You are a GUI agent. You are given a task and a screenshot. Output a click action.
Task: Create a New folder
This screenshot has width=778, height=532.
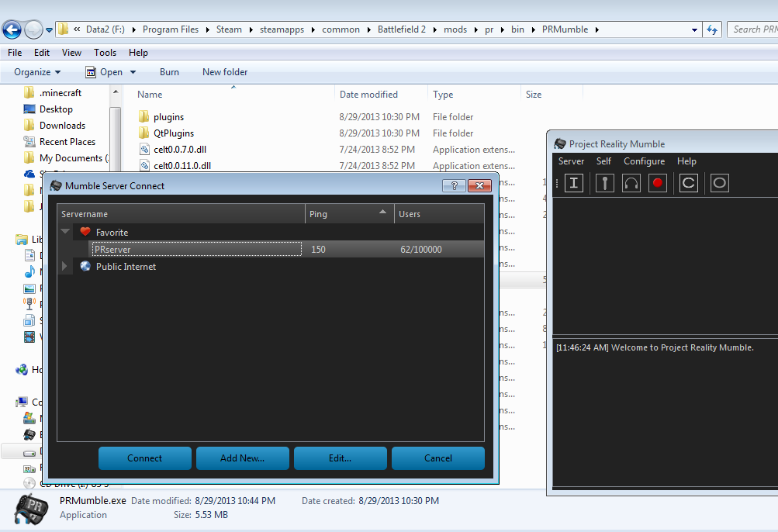pyautogui.click(x=225, y=72)
